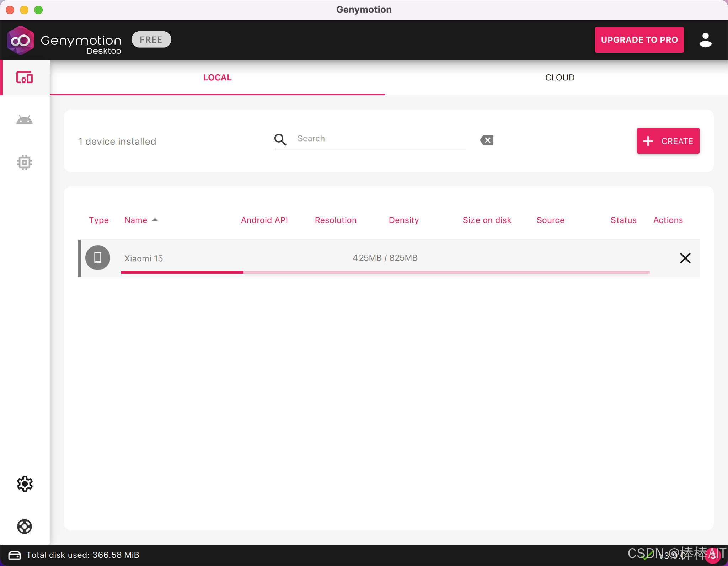Sort by the Source column header
This screenshot has height=566, width=728.
pyautogui.click(x=550, y=220)
